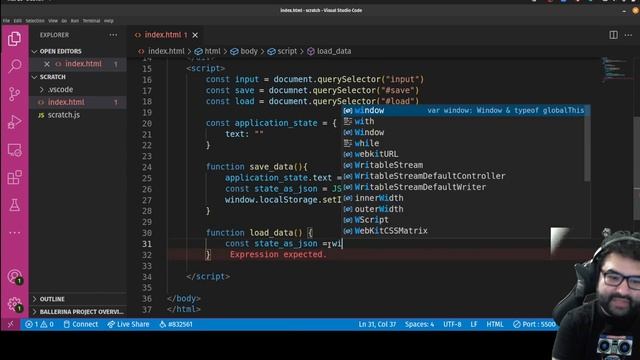Open the Manage gear icon

[15, 304]
